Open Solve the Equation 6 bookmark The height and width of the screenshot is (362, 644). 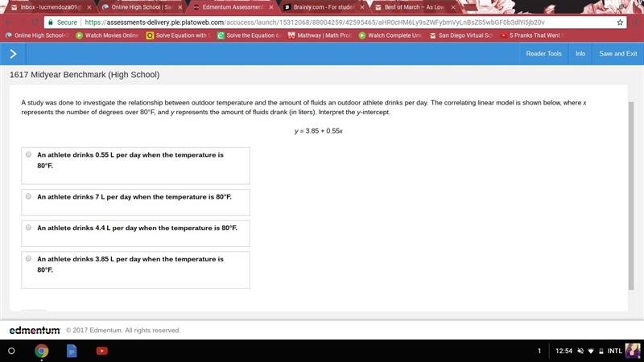(250, 35)
